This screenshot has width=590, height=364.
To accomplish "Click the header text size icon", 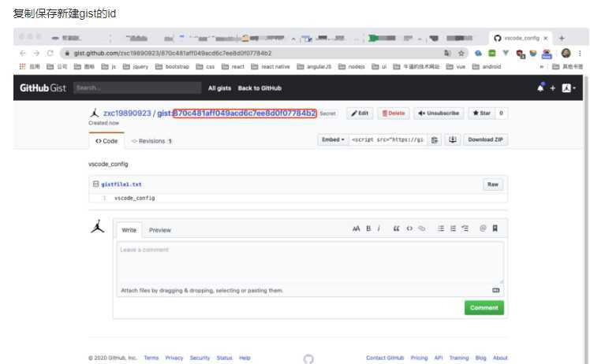I will click(356, 228).
